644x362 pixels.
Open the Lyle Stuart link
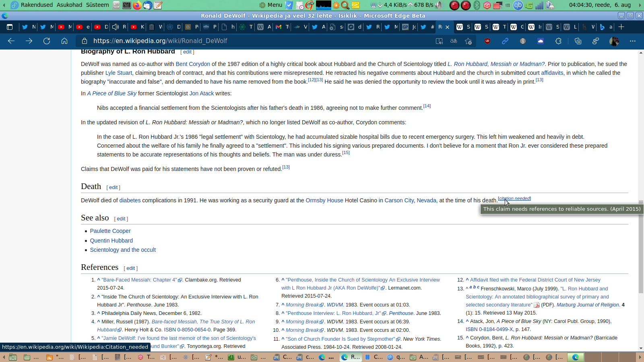click(119, 73)
